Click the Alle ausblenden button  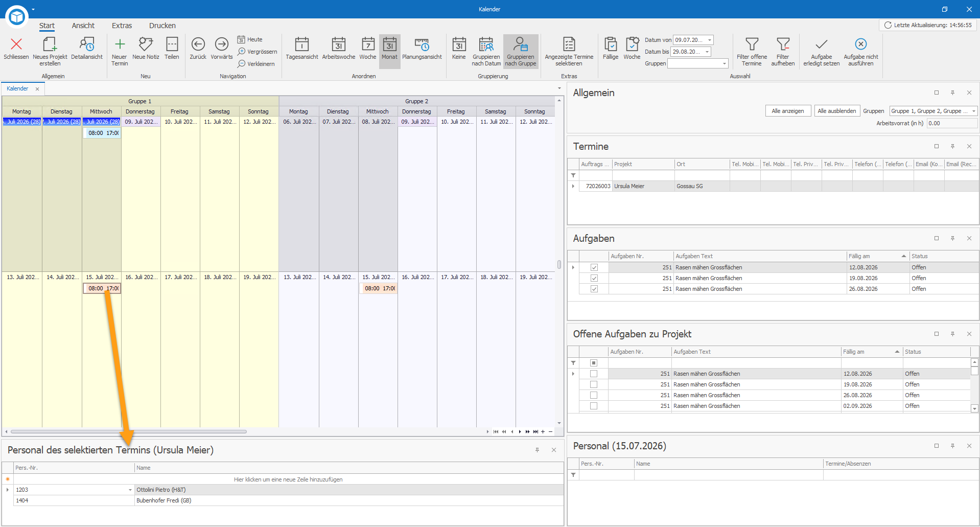coord(837,111)
